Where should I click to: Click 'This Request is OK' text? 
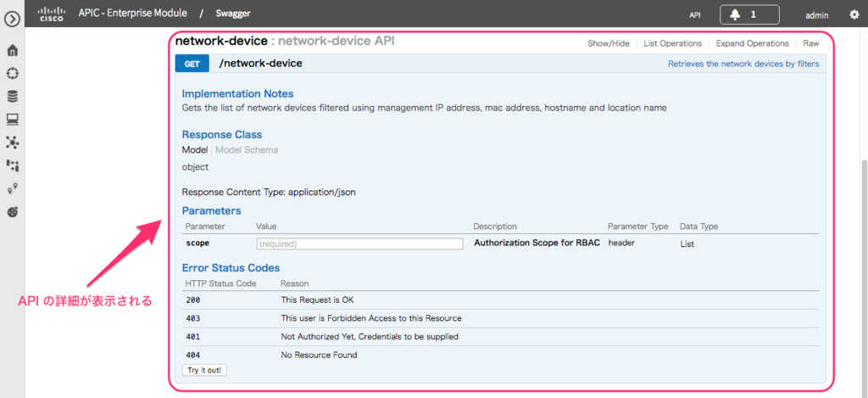click(317, 300)
